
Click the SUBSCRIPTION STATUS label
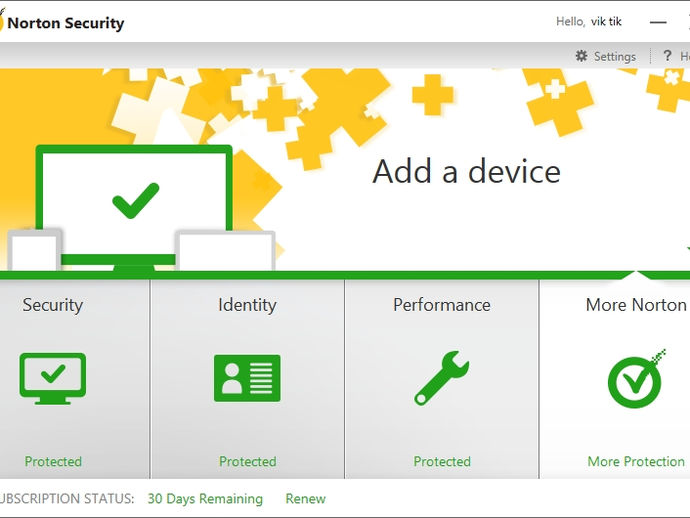click(x=66, y=499)
